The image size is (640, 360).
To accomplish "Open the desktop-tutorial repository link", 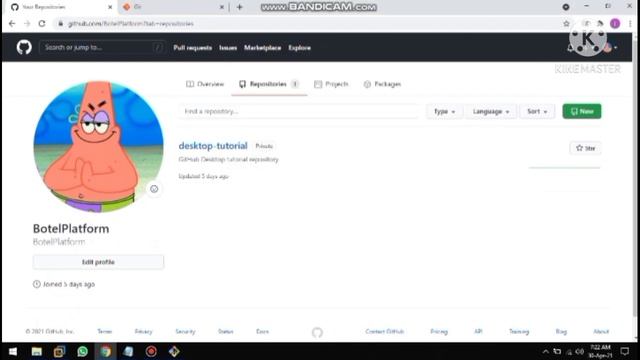I will (x=213, y=146).
